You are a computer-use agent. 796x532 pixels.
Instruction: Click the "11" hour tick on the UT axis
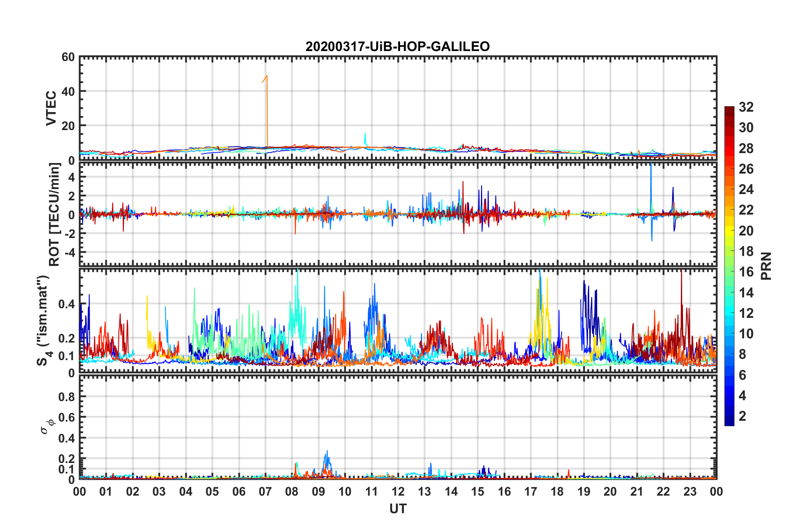point(372,491)
